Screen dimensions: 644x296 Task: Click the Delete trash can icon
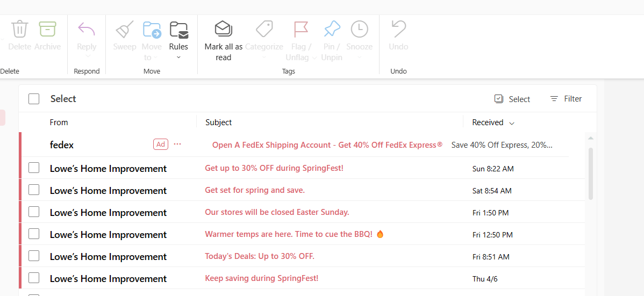click(x=19, y=29)
